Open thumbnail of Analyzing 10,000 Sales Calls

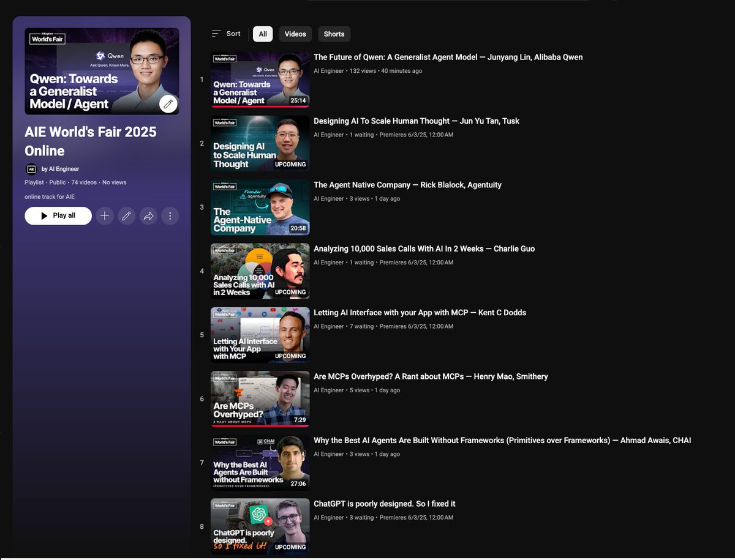click(260, 271)
